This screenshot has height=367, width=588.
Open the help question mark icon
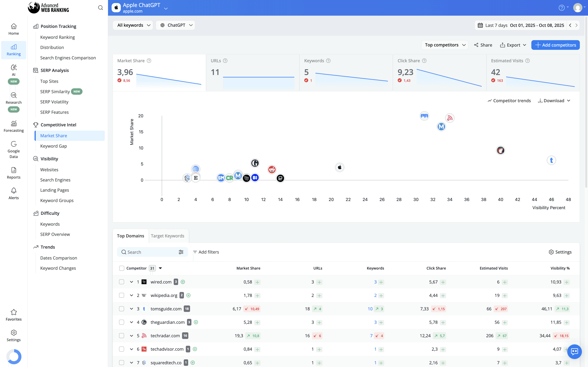[x=561, y=8]
